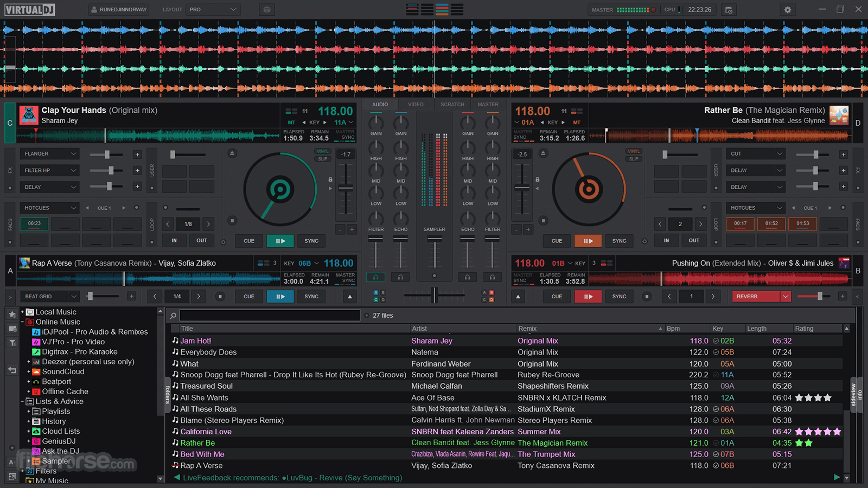Select the first waveform layout icon at top

click(x=412, y=9)
